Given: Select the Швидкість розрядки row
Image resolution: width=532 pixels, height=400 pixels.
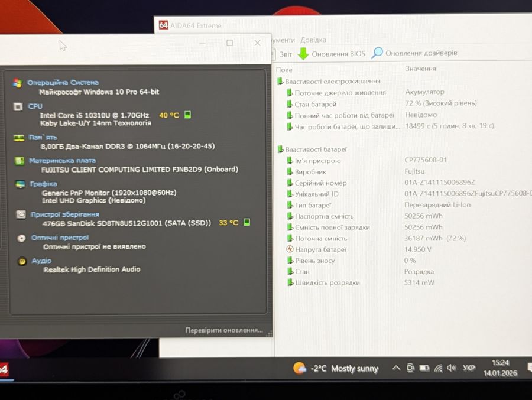Looking at the screenshot, I should pos(361,282).
